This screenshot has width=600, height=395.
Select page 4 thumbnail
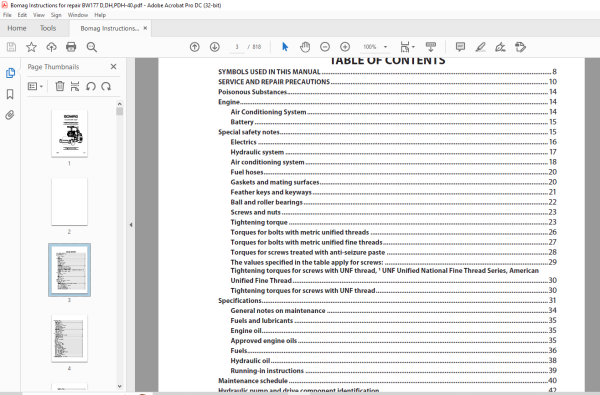click(69, 338)
